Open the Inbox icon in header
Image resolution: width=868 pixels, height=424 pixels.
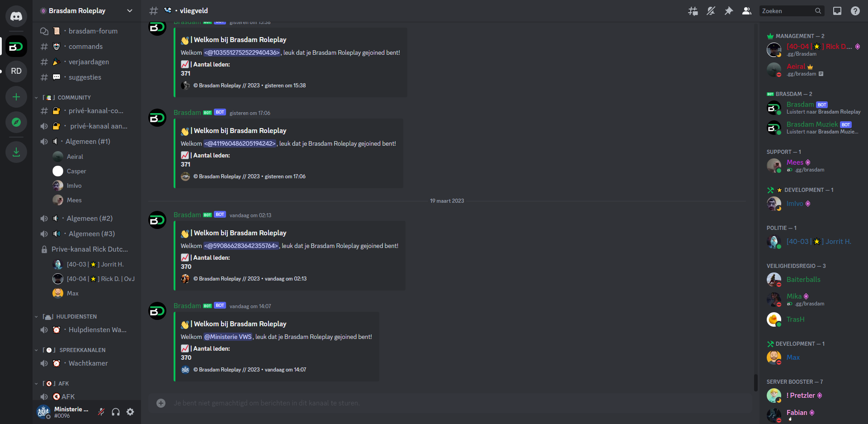837,11
